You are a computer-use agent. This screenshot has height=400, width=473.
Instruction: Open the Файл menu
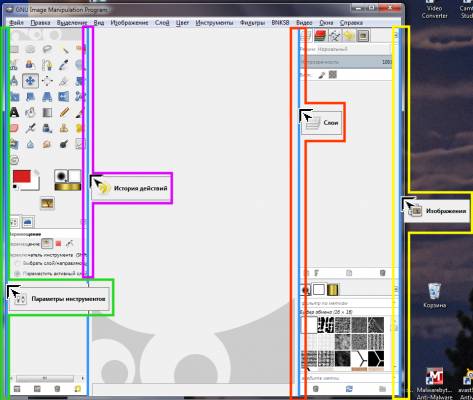click(x=16, y=23)
